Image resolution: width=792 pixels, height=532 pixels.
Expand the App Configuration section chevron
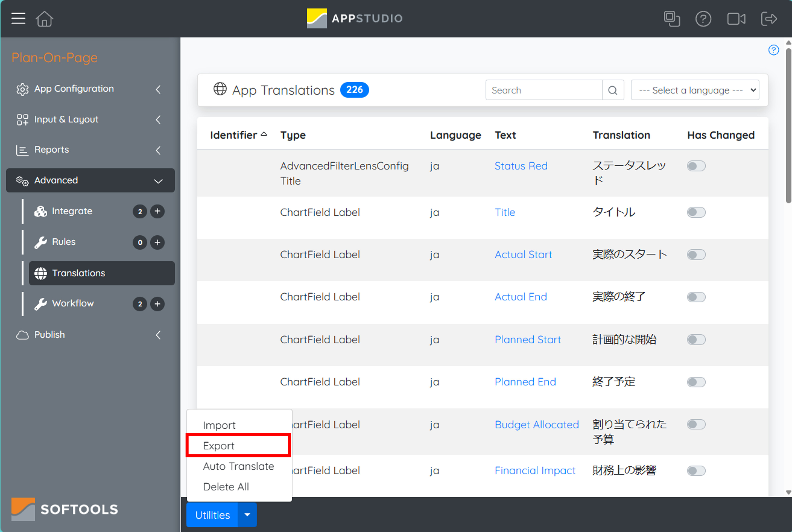tap(158, 89)
